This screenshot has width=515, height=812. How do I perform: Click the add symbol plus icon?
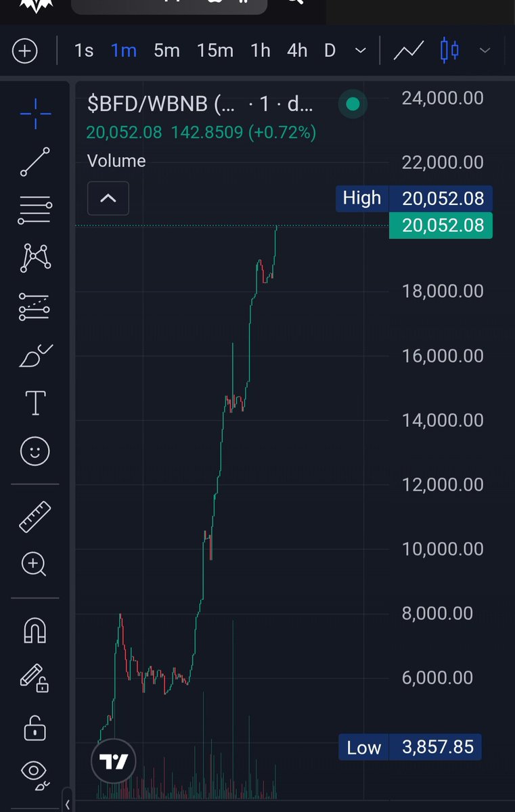coord(25,51)
